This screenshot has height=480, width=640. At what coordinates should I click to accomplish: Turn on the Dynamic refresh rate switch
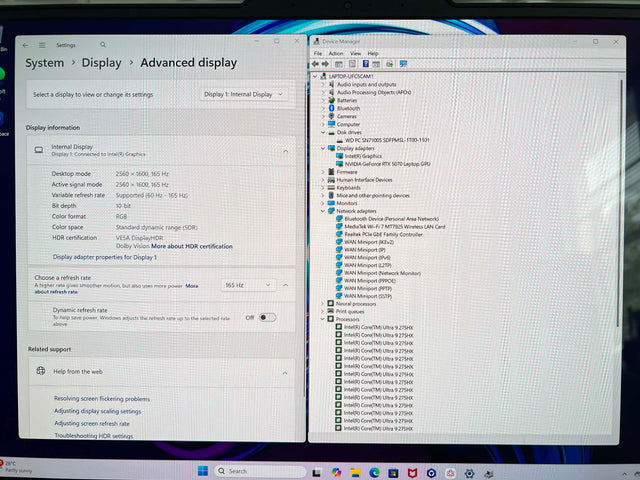pyautogui.click(x=267, y=318)
